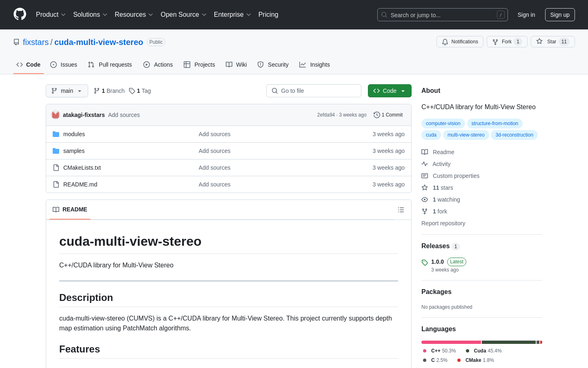This screenshot has width=588, height=368.
Task: Click the search magnifier icon in header
Action: pyautogui.click(x=384, y=15)
